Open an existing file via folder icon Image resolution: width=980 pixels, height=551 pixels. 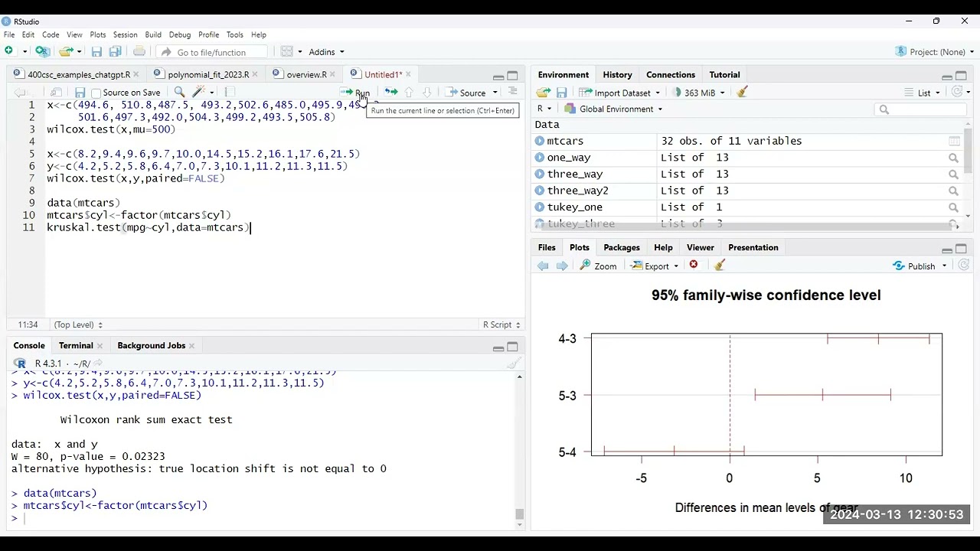(65, 51)
